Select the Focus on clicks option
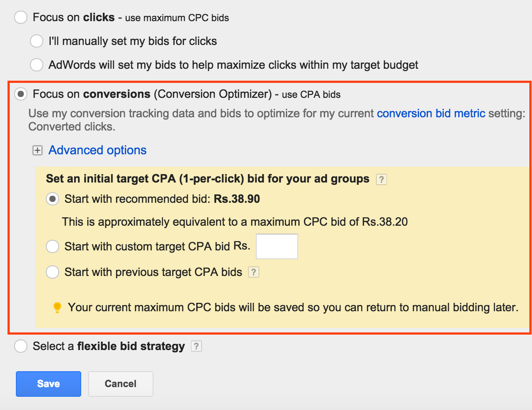 [21, 17]
